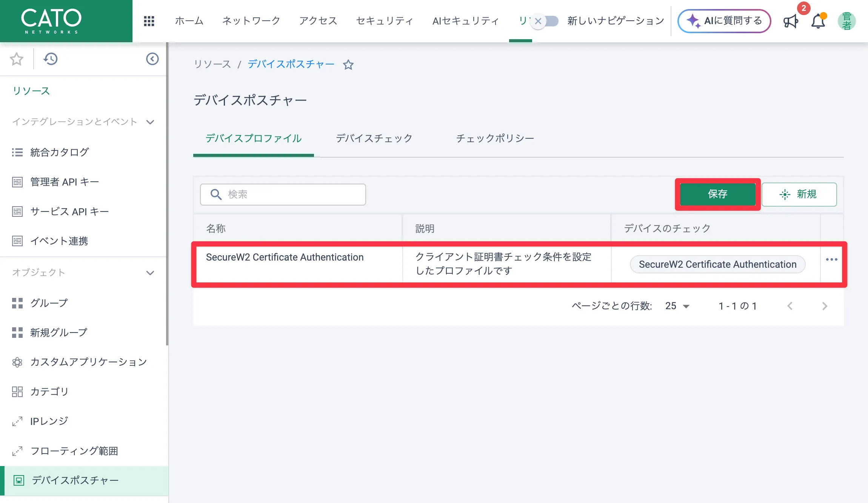Open the announcements megaphone icon
Screen dimensions: 868x503
pyautogui.click(x=791, y=21)
